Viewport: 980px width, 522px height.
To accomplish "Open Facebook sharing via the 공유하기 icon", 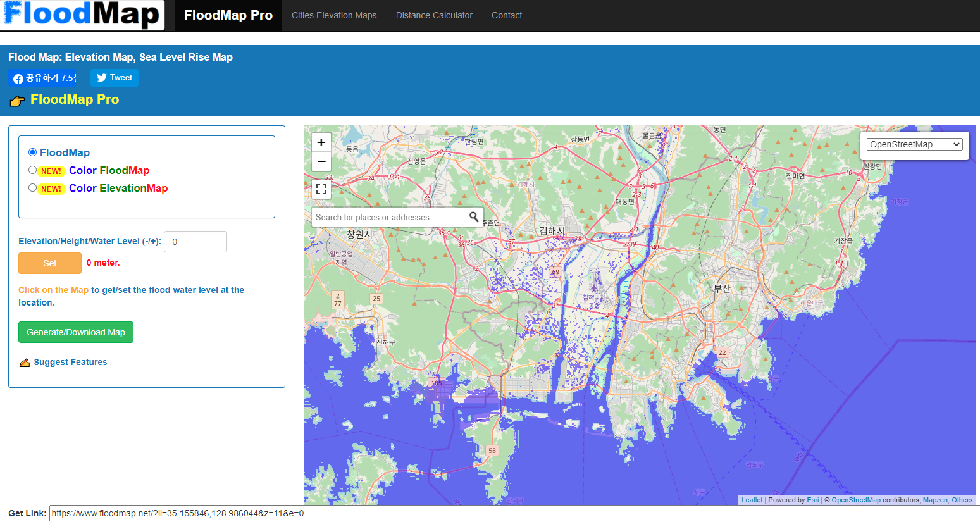I will 19,78.
